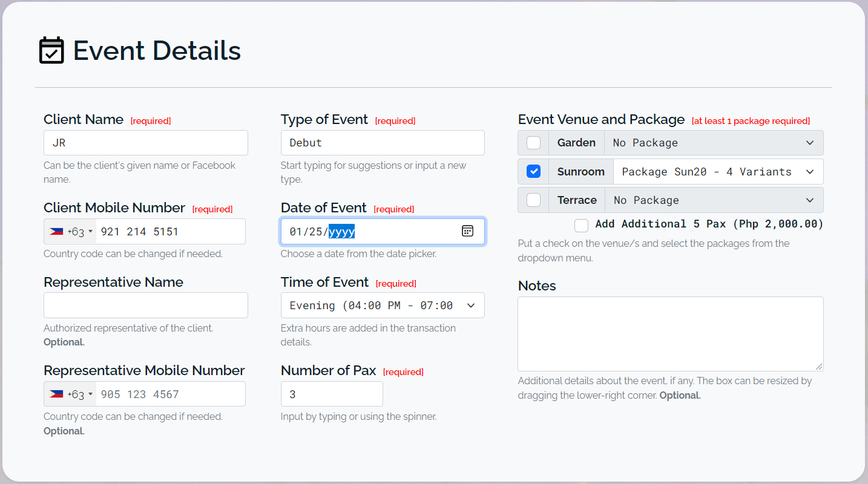868x484 pixels.
Task: Select the year segment of Date of Event
Action: (x=341, y=232)
